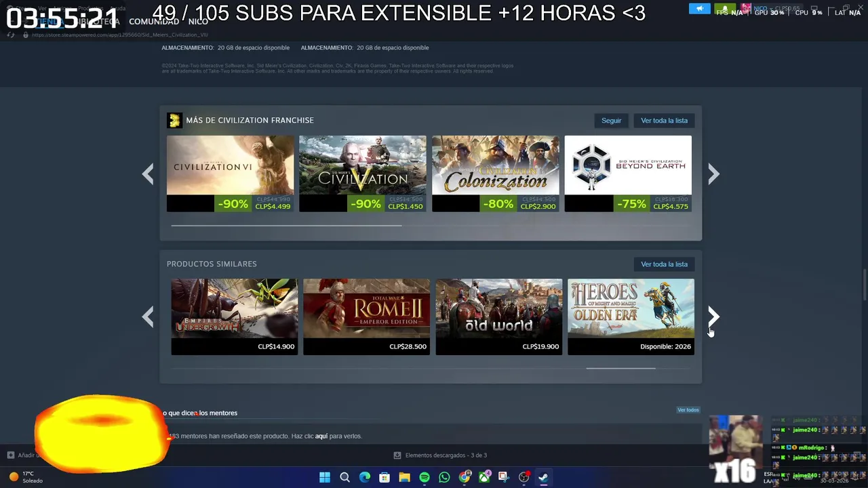
Task: Click the 'aquí' link for mentor reviews
Action: 321,436
